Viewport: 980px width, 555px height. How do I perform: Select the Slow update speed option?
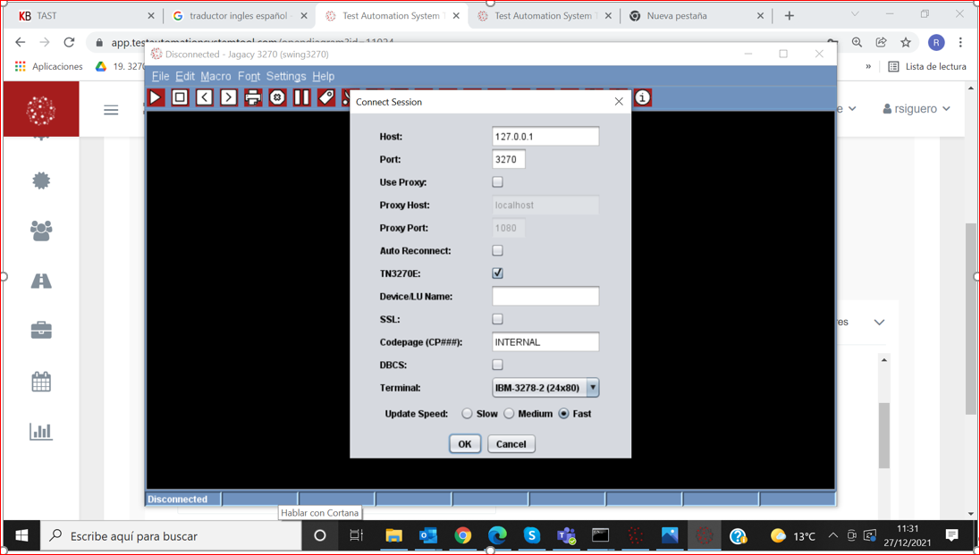[467, 414]
